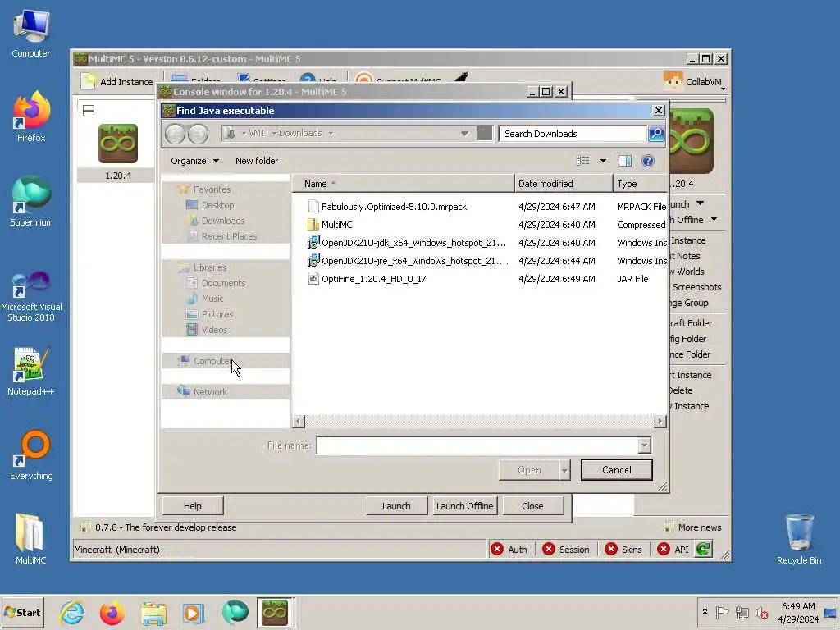Select Desktop in Favorites
The height and width of the screenshot is (630, 840).
[x=217, y=205]
